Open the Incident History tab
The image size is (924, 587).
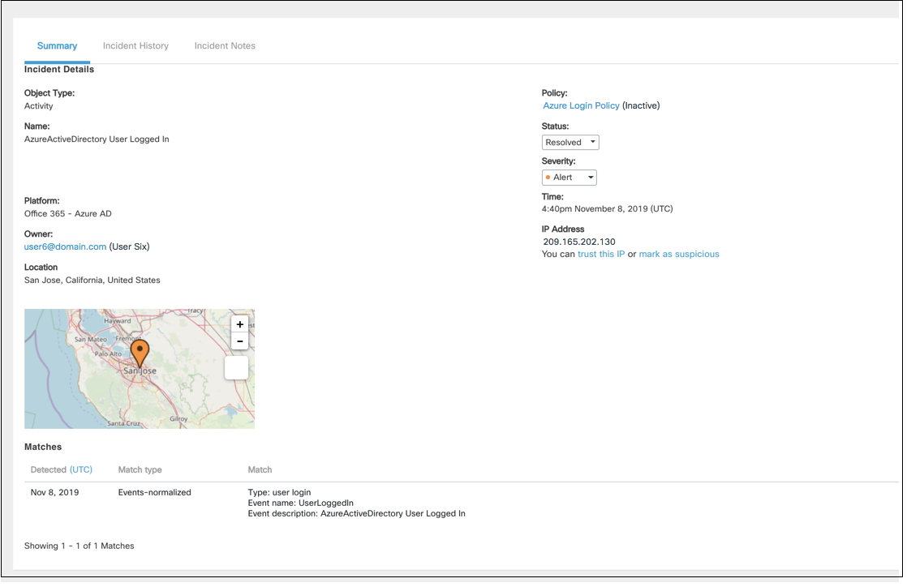[x=135, y=46]
